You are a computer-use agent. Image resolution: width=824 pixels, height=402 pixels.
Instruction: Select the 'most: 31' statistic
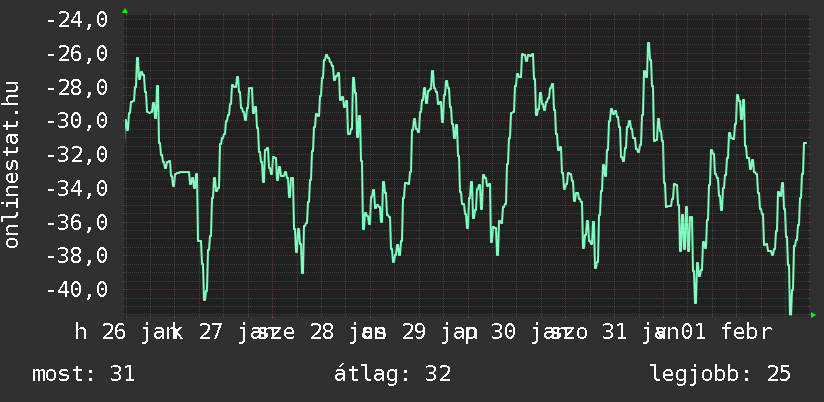pos(83,374)
